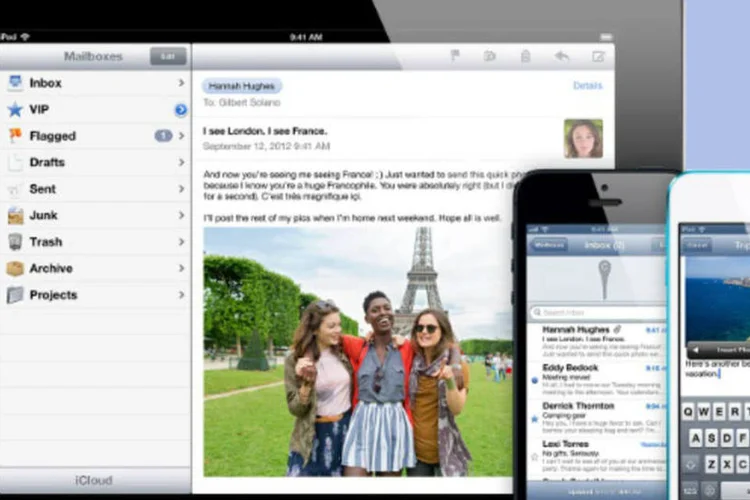Click the sender's contact photo thumbnail
The image size is (750, 500).
click(x=583, y=139)
